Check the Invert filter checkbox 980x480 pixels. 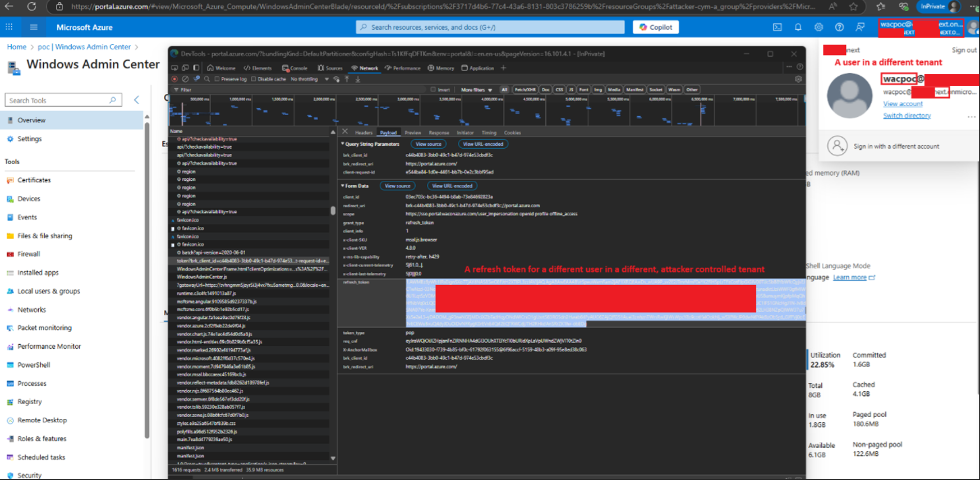pyautogui.click(x=433, y=89)
